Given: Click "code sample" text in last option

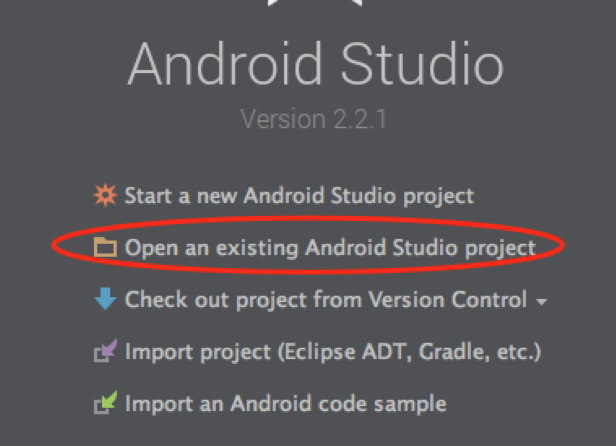Looking at the screenshot, I should [x=382, y=403].
